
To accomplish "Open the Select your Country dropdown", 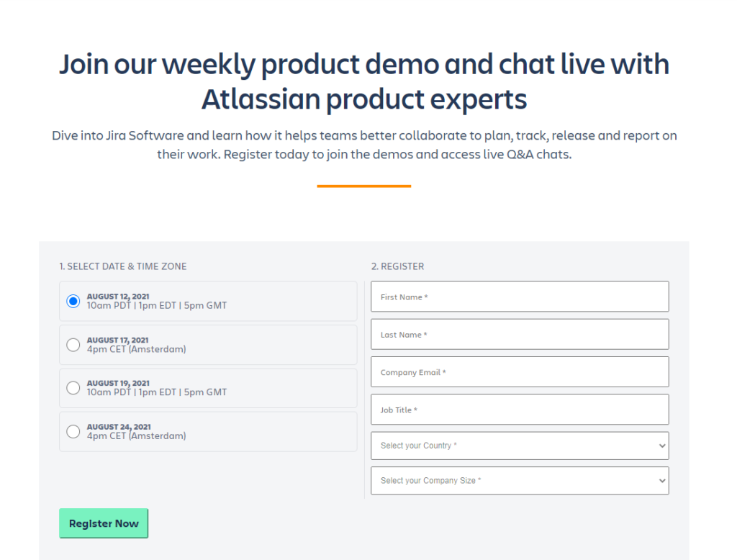I will pyautogui.click(x=519, y=446).
